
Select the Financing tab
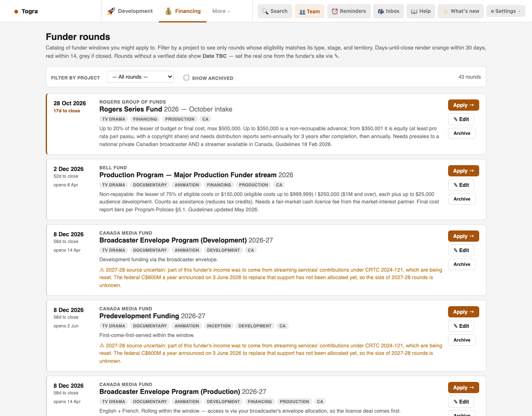(x=182, y=11)
